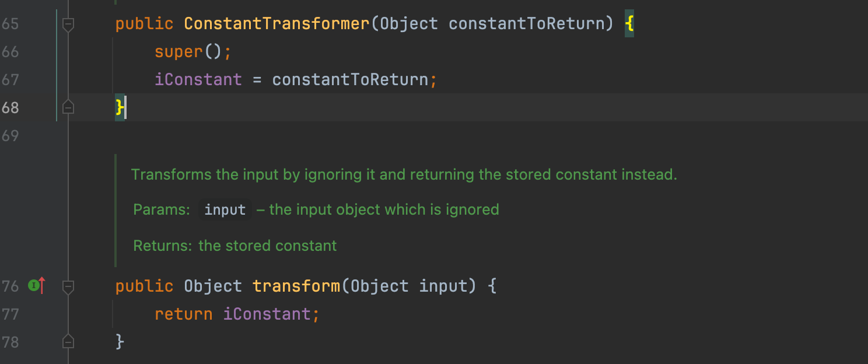Click line number 69 in the gutter
The width and height of the screenshot is (868, 364).
click(x=10, y=136)
